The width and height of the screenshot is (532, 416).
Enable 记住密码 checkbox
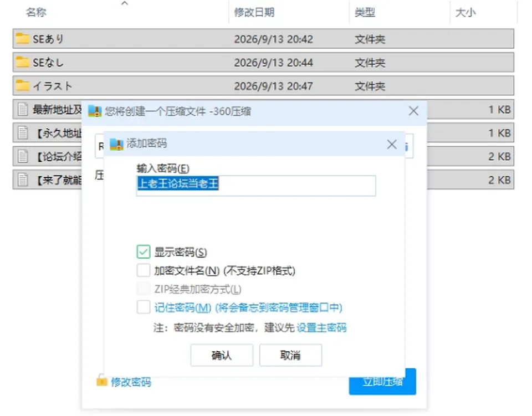click(x=143, y=307)
